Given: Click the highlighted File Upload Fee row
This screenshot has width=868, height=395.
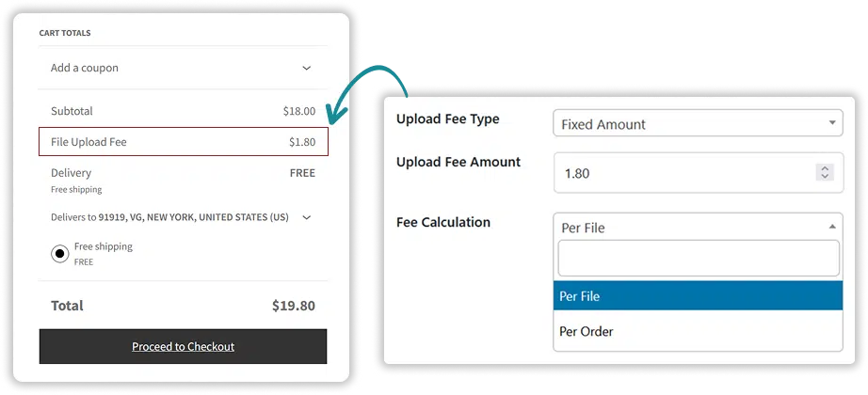Looking at the screenshot, I should 183,142.
